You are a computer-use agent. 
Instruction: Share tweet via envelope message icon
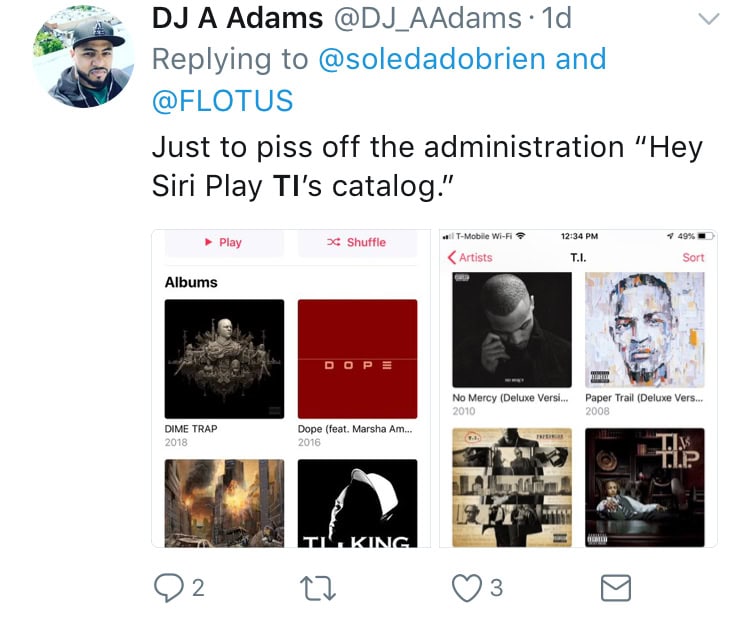616,588
